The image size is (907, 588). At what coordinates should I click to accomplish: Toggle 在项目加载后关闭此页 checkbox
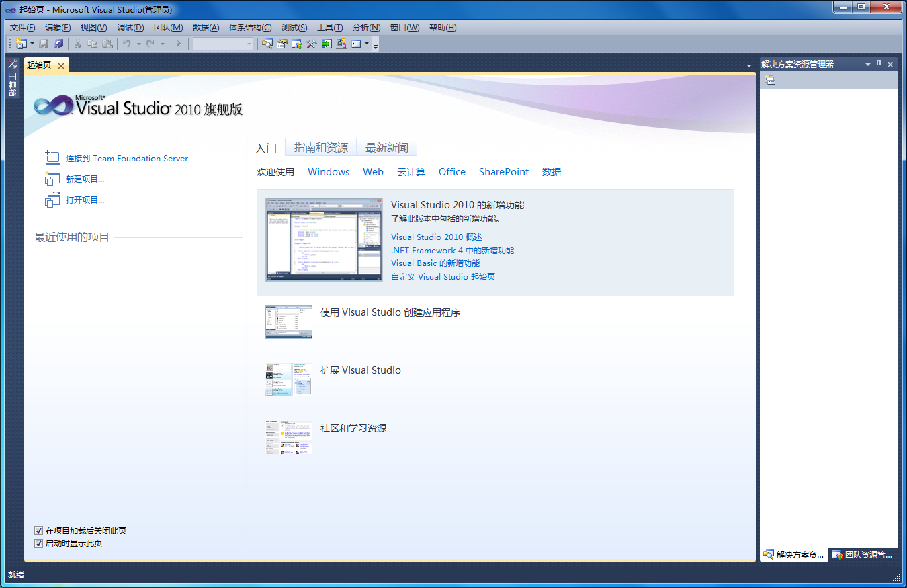pyautogui.click(x=38, y=531)
